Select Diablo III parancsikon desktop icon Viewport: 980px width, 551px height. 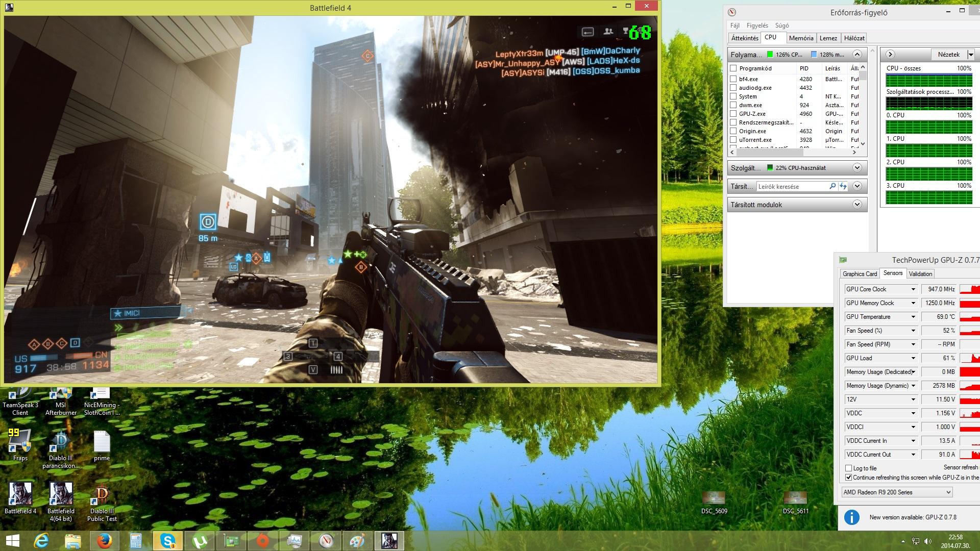click(61, 449)
